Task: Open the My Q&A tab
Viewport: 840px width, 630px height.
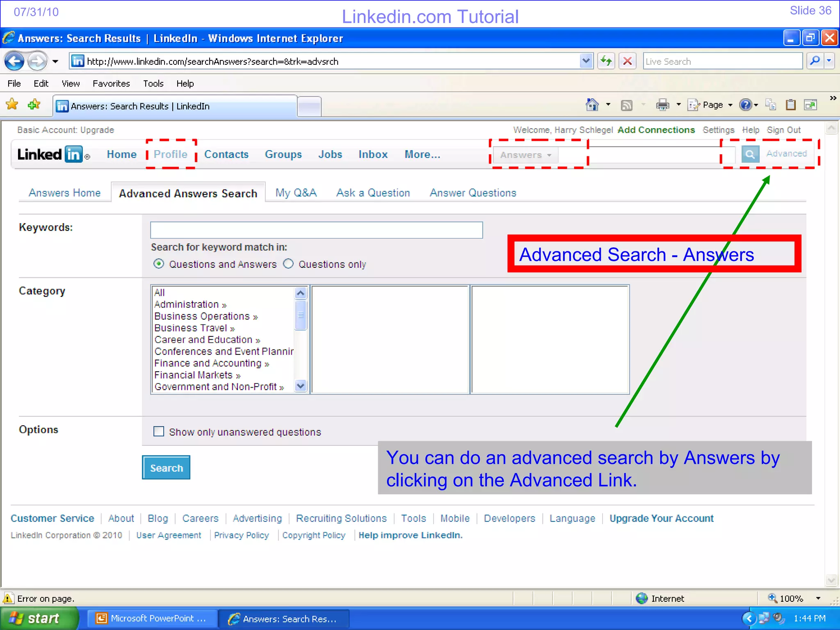Action: [296, 193]
